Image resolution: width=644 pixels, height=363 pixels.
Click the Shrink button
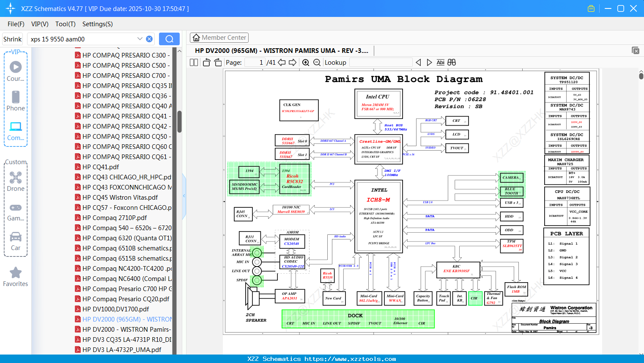click(13, 39)
